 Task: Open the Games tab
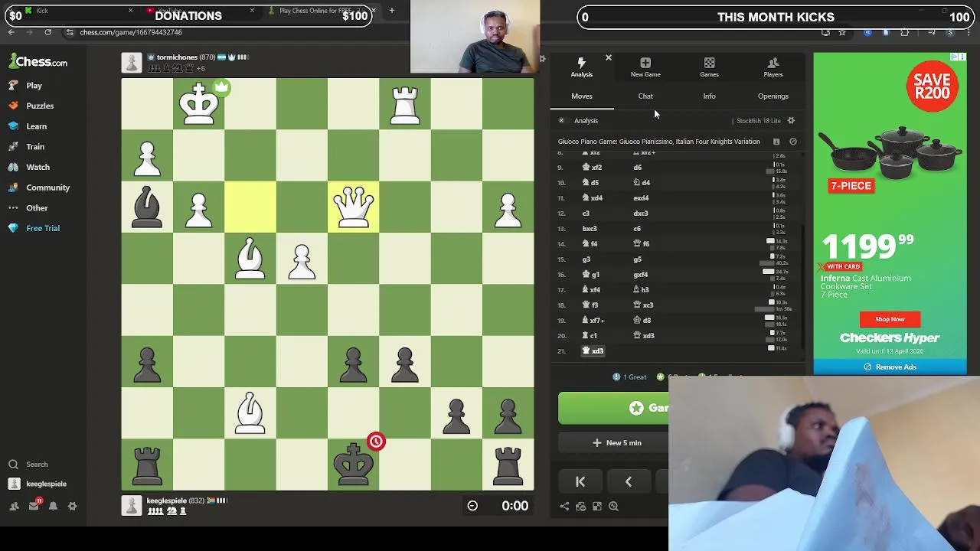coord(709,67)
